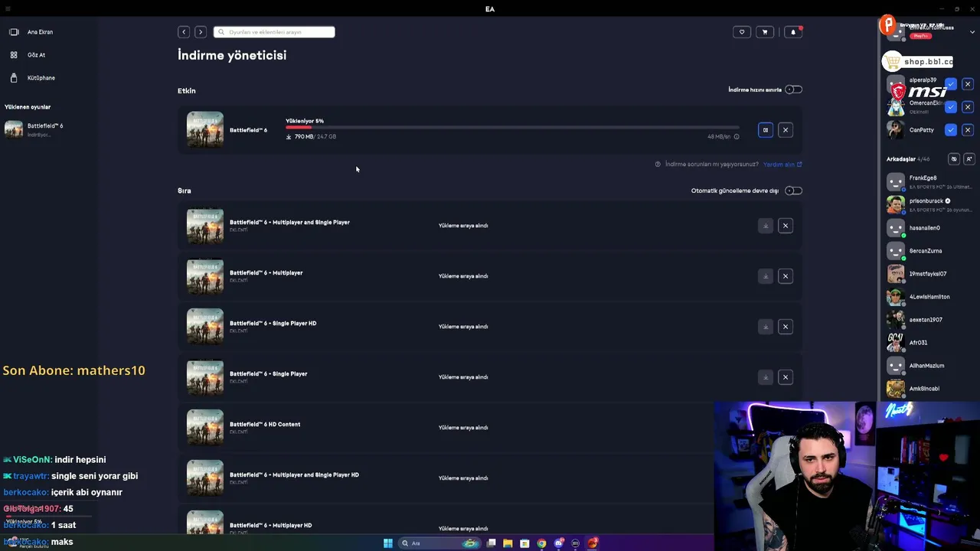The height and width of the screenshot is (551, 980).
Task: Click the game search field
Action: (274, 32)
